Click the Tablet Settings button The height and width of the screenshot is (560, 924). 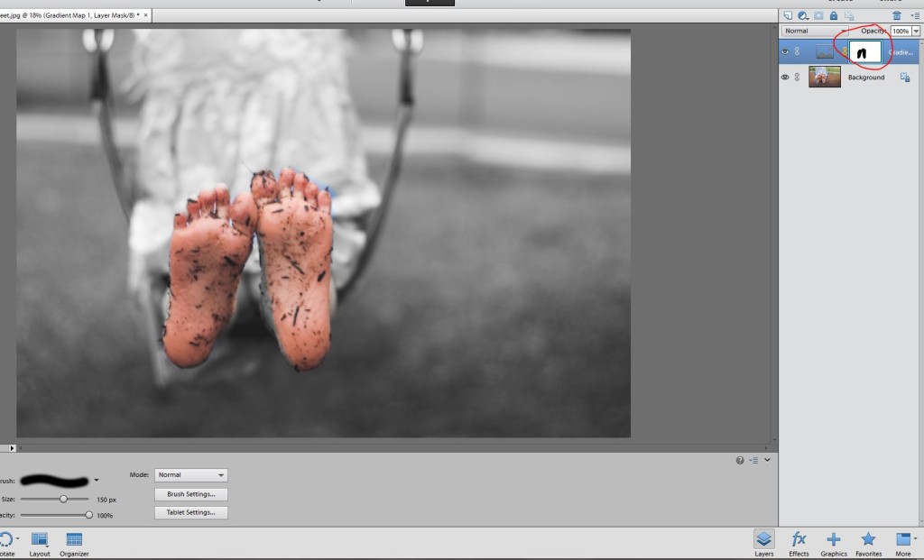(x=191, y=512)
